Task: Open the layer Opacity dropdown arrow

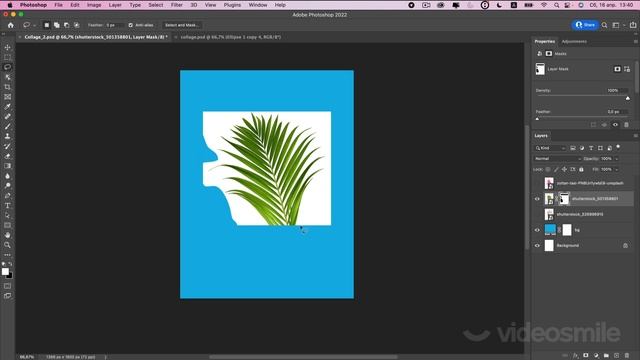Action: click(x=616, y=159)
